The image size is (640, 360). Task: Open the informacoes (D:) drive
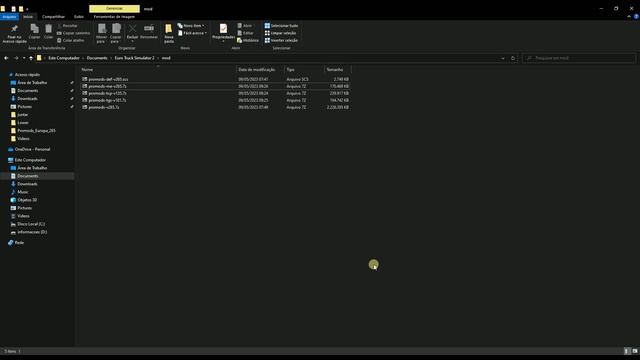(x=32, y=232)
